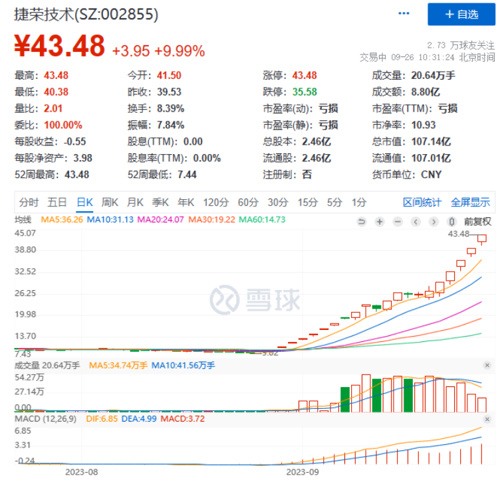Click the latest candlestick at 43.48
This screenshot has height=478, width=500.
coord(482,238)
